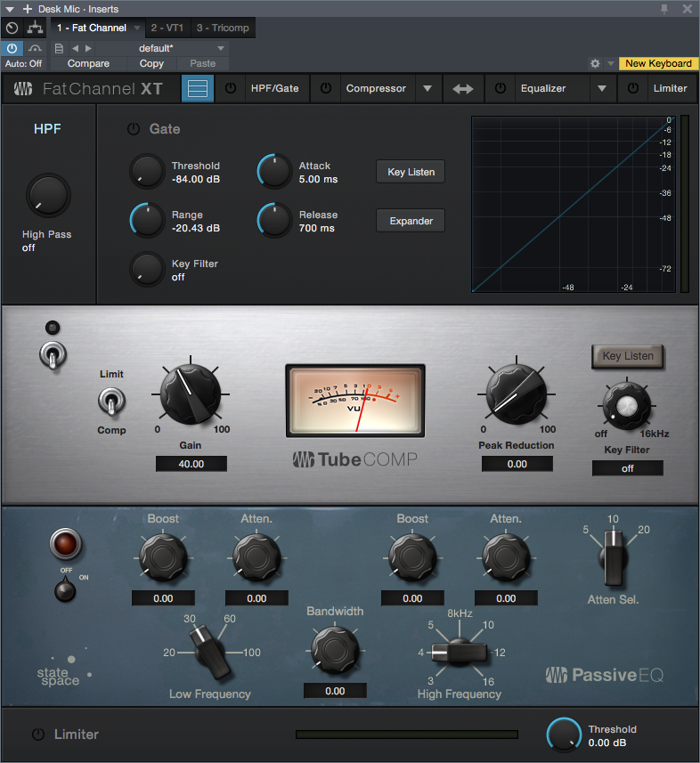Open the Equalizer model dropdown arrow
Viewport: 700px width, 763px height.
(603, 89)
